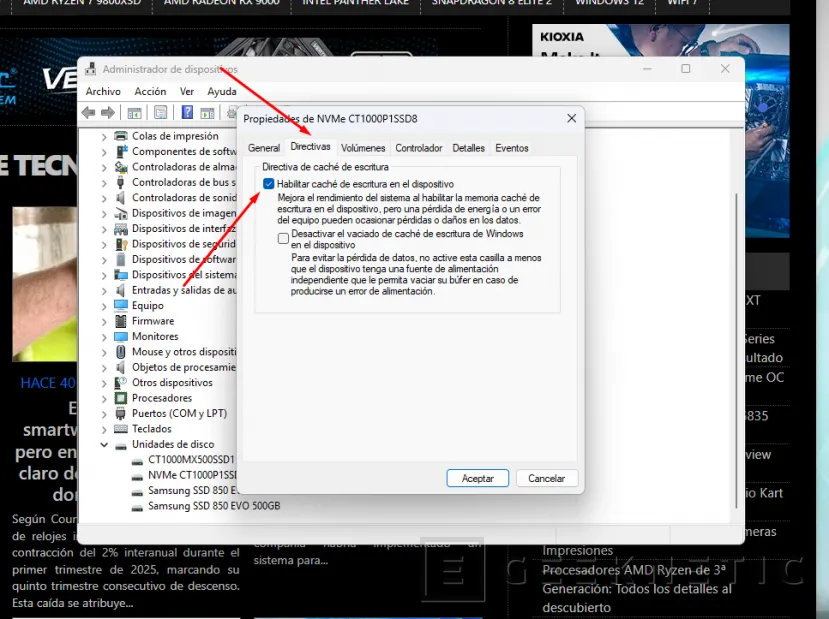The height and width of the screenshot is (619, 829).
Task: Click the Aceptar button
Action: point(477,478)
